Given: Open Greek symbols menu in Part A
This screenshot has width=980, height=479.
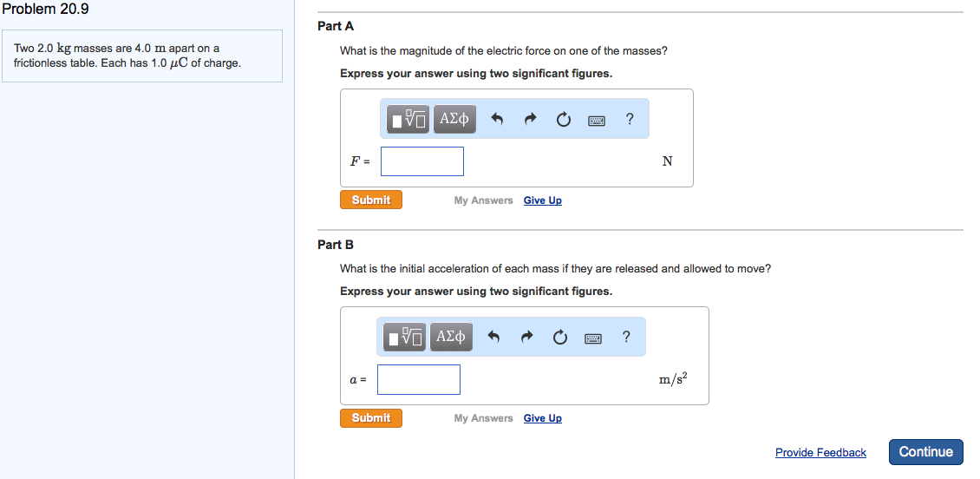Looking at the screenshot, I should (x=454, y=120).
